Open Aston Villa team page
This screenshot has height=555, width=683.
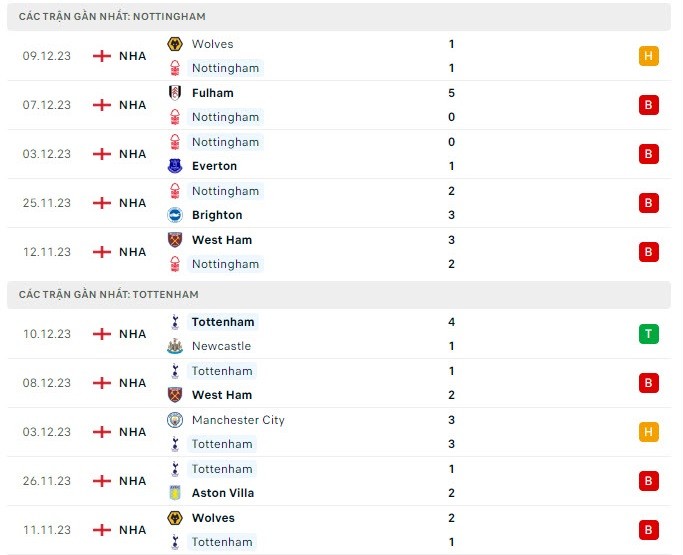coord(223,493)
